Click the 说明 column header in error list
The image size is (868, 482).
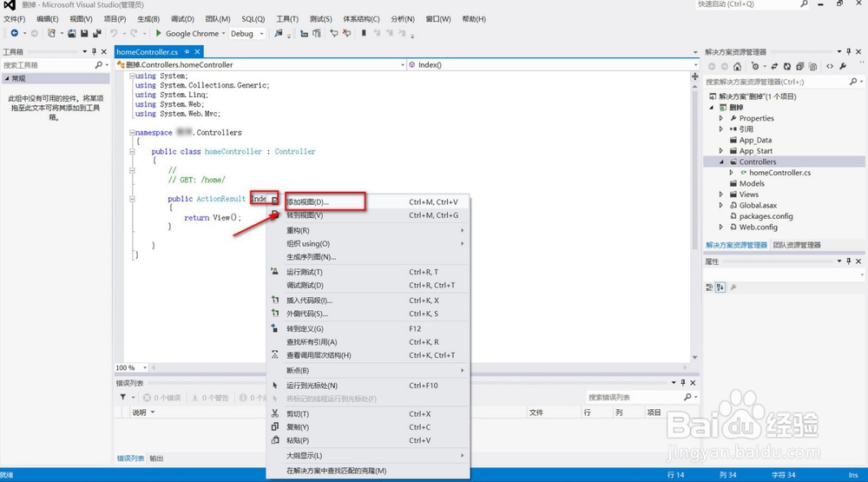[139, 413]
